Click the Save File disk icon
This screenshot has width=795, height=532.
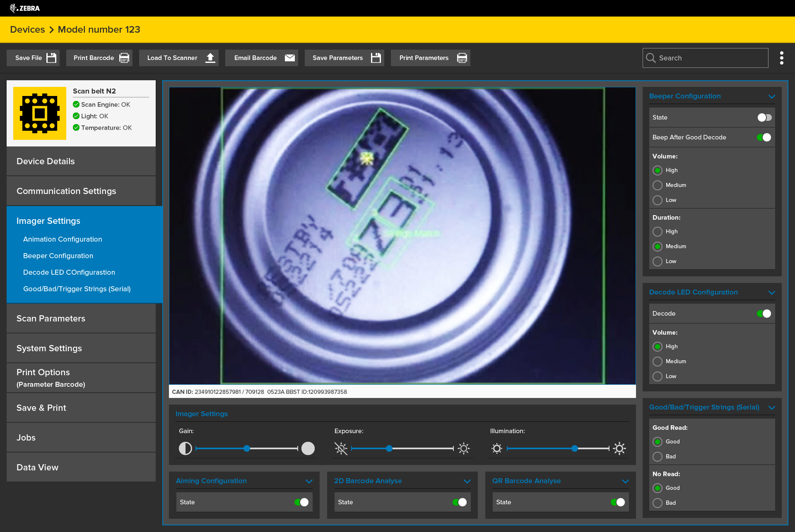[51, 58]
